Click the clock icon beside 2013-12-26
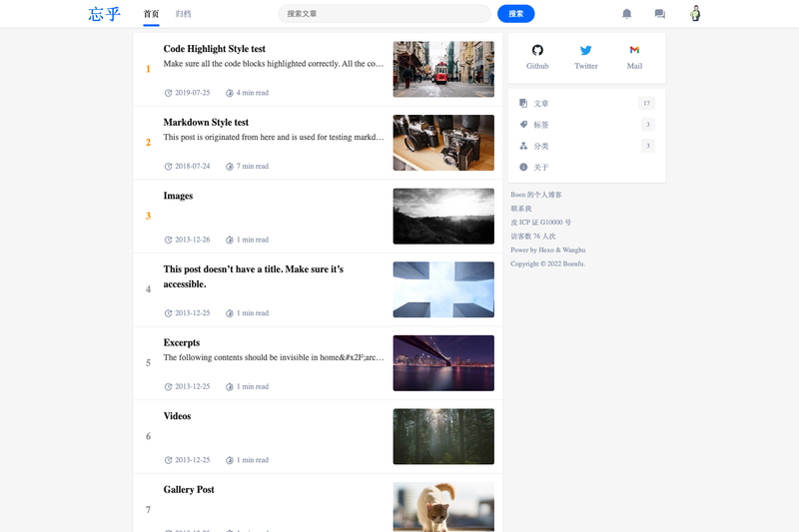This screenshot has height=532, width=799. click(x=168, y=240)
